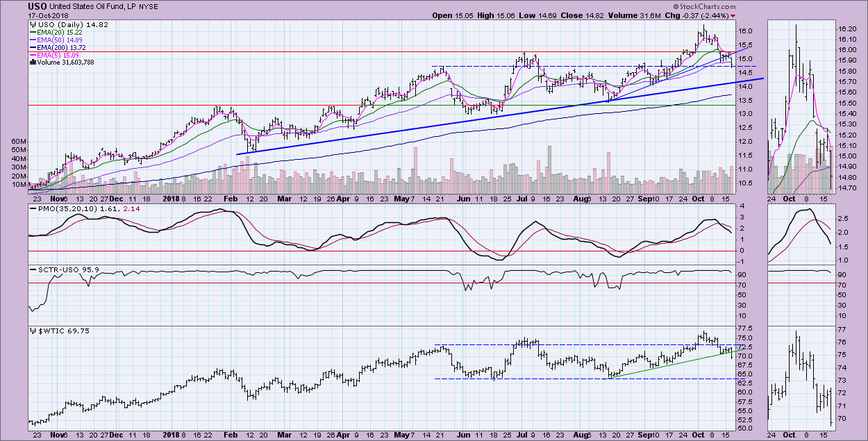The image size is (868, 441).
Task: Click the USO ticker symbol title
Action: pos(37,6)
